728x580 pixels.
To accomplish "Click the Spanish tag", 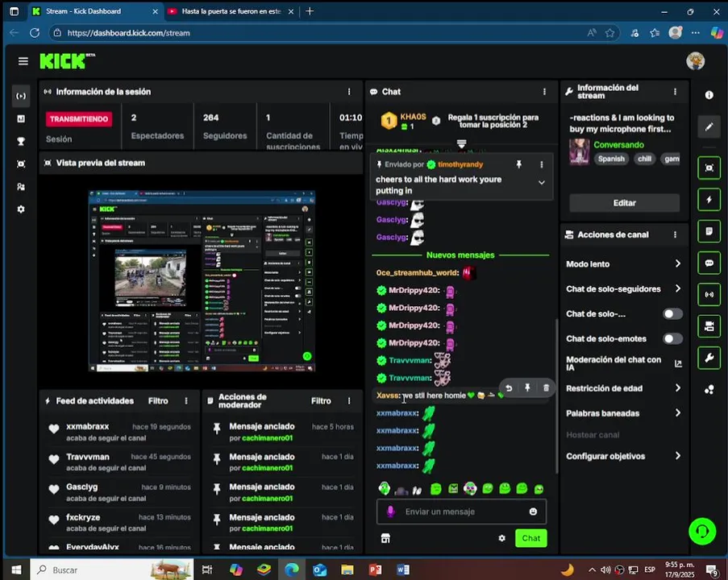I will pos(611,159).
